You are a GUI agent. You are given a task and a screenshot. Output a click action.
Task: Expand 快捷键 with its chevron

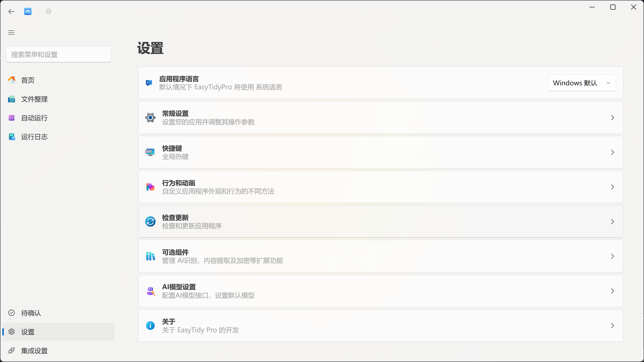click(612, 152)
